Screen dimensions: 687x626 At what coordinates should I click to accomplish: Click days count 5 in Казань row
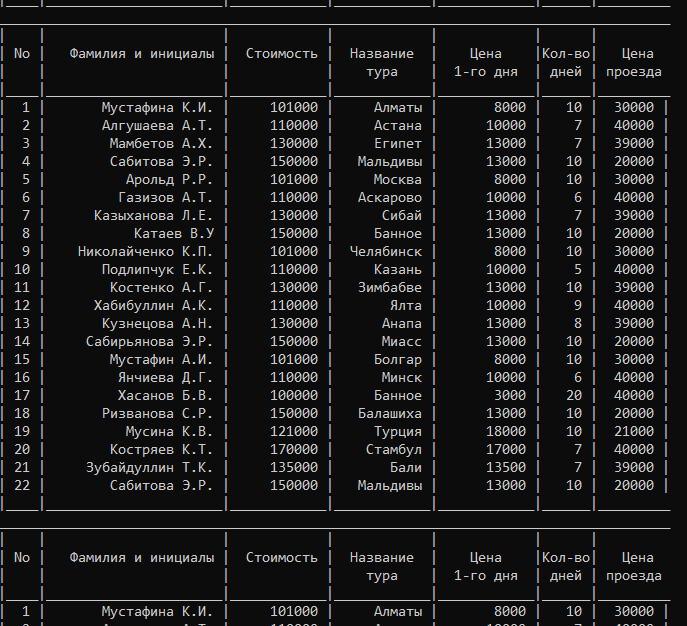pyautogui.click(x=578, y=269)
